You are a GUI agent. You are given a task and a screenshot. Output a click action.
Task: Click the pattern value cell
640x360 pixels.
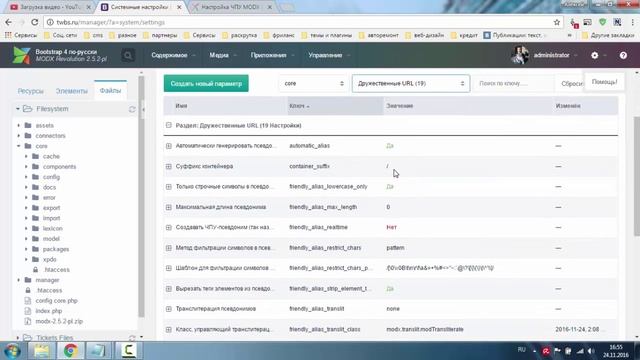[x=395, y=248]
